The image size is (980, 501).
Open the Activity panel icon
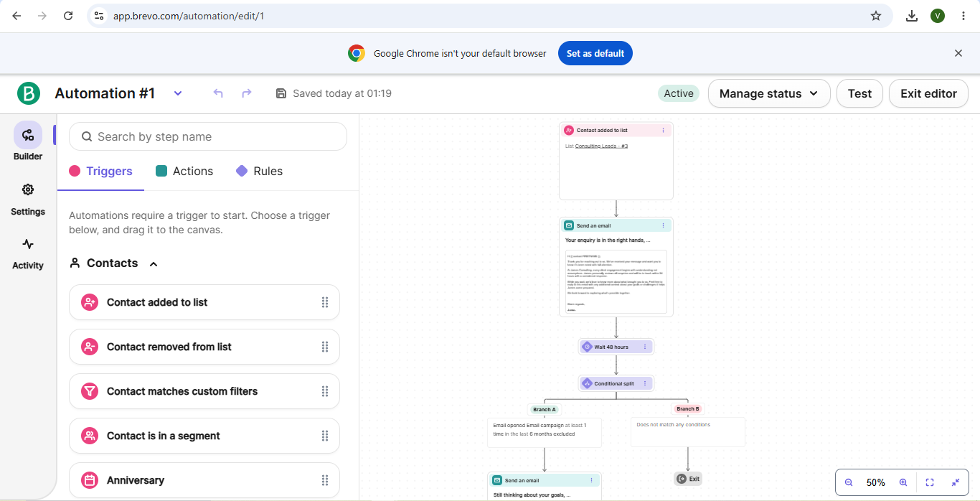tap(28, 244)
